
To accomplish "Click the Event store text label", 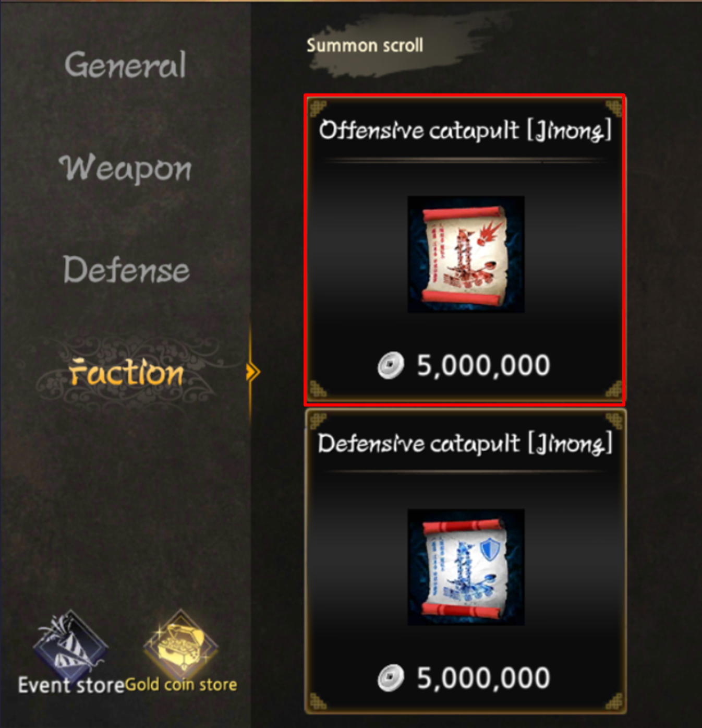I will click(x=71, y=685).
